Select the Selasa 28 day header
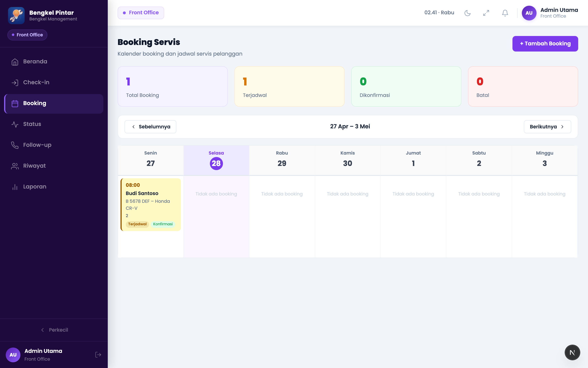The image size is (588, 368). point(216,160)
